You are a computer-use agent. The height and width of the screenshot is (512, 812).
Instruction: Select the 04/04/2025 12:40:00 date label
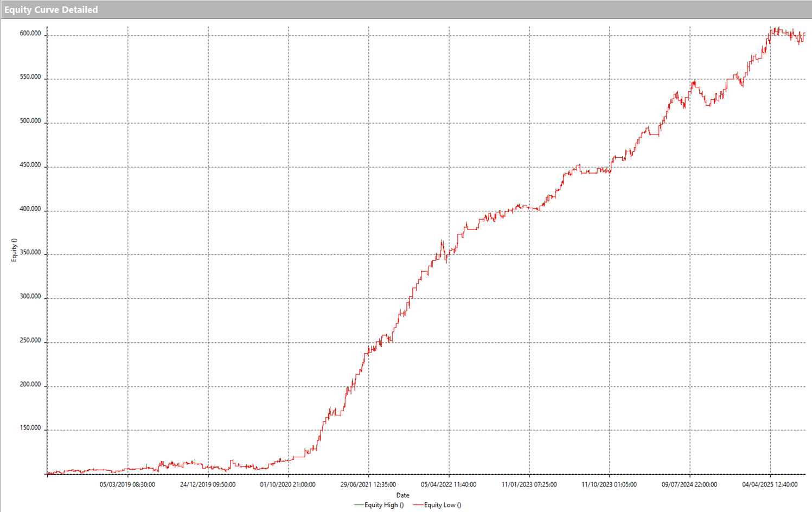770,484
